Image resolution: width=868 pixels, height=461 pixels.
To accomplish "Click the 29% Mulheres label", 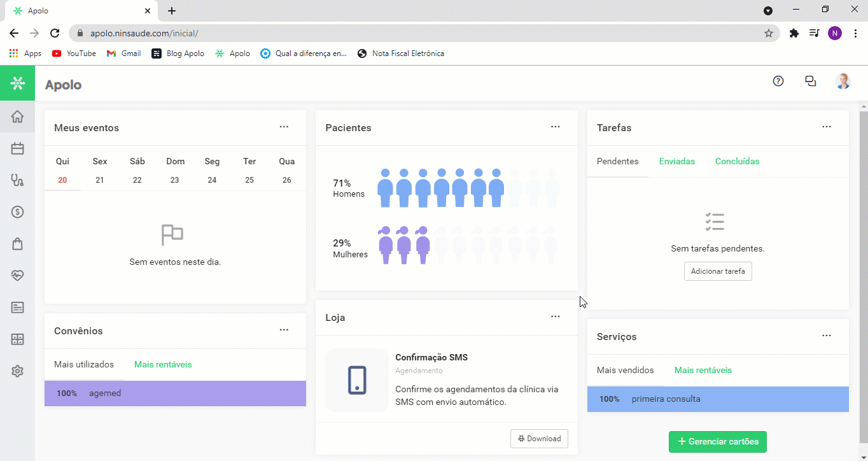I will coord(350,248).
